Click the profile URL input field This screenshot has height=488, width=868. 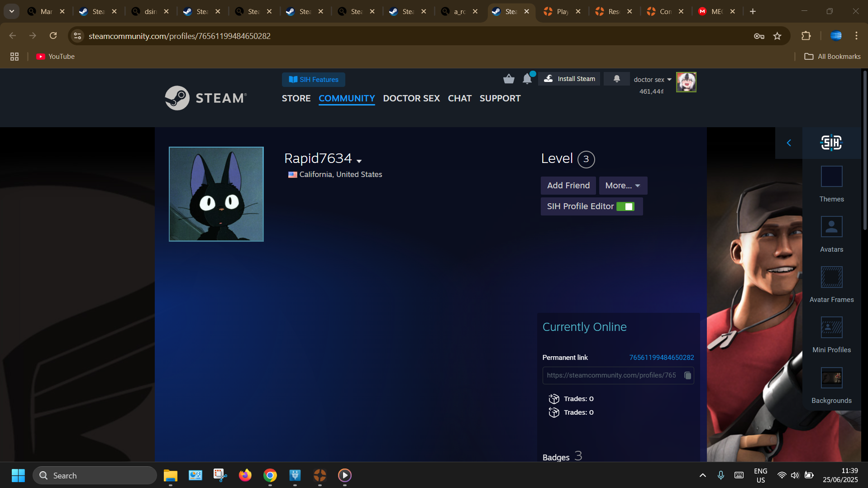(618, 375)
